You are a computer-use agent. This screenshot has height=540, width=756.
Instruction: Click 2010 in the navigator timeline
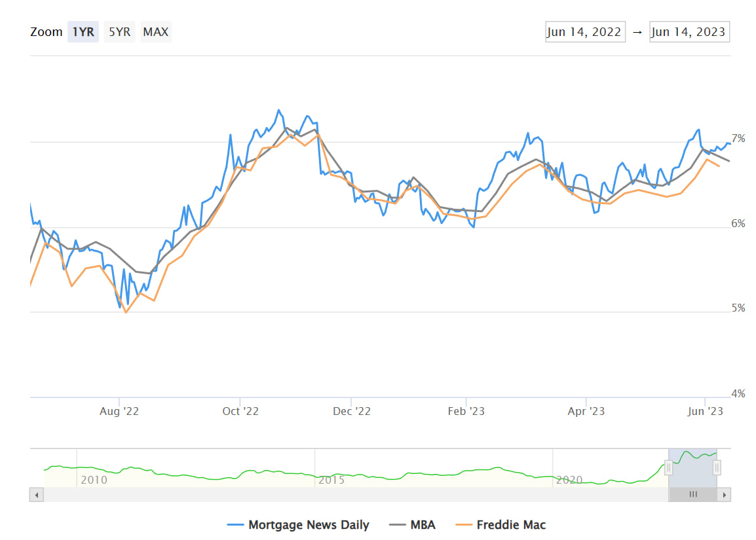[x=94, y=480]
